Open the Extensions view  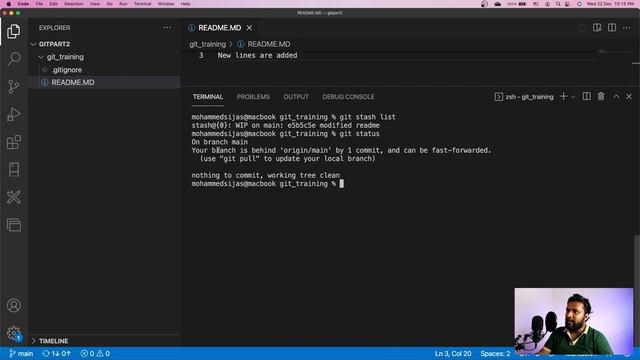[13, 142]
